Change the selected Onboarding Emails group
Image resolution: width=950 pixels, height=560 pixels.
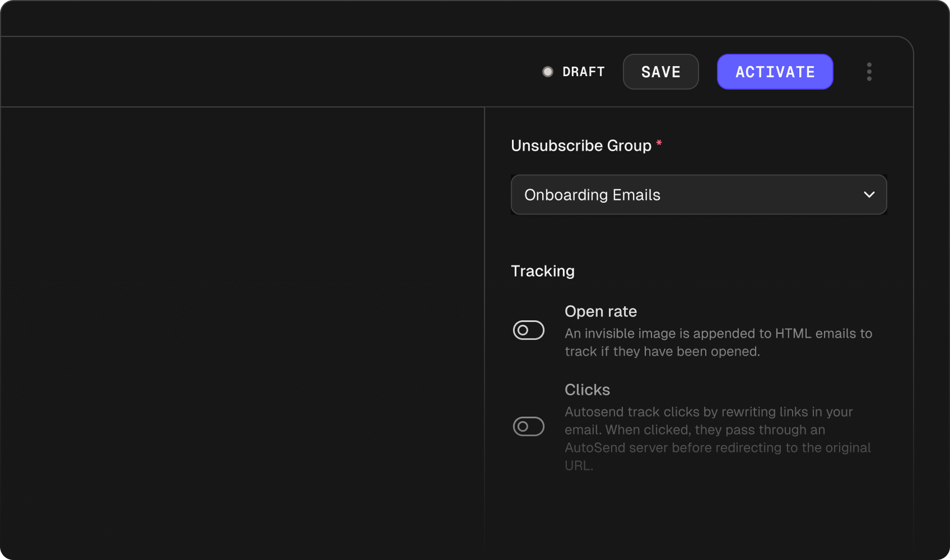698,195
